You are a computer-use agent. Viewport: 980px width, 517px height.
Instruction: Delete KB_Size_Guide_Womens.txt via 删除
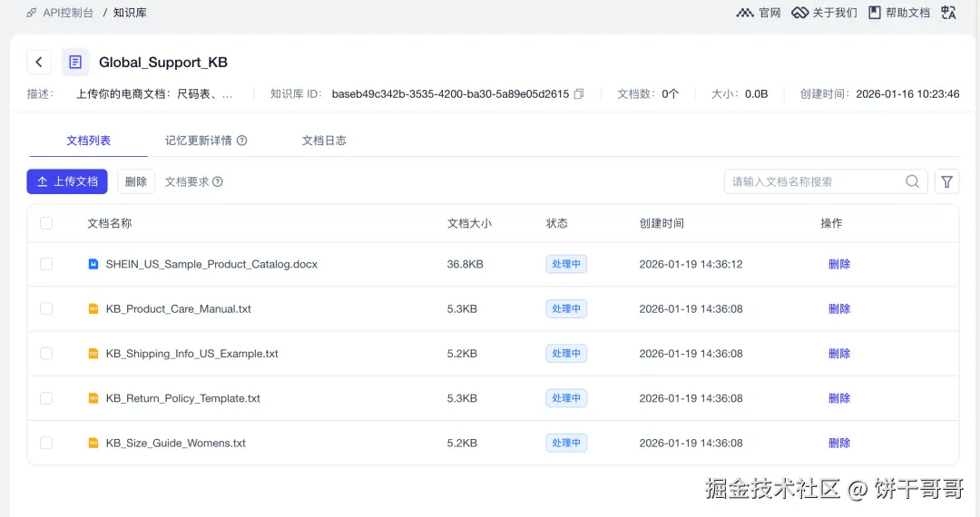[838, 443]
